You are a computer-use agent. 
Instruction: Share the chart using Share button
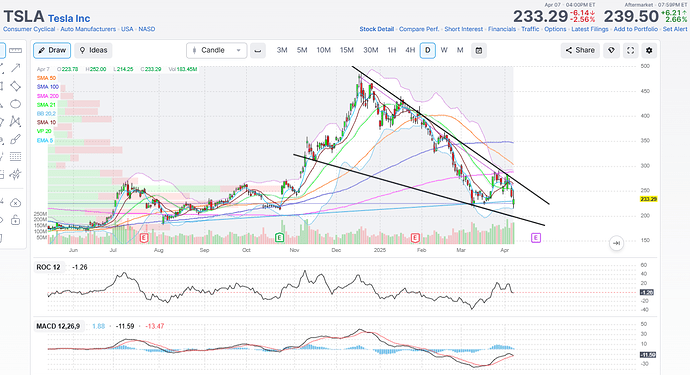pos(580,51)
